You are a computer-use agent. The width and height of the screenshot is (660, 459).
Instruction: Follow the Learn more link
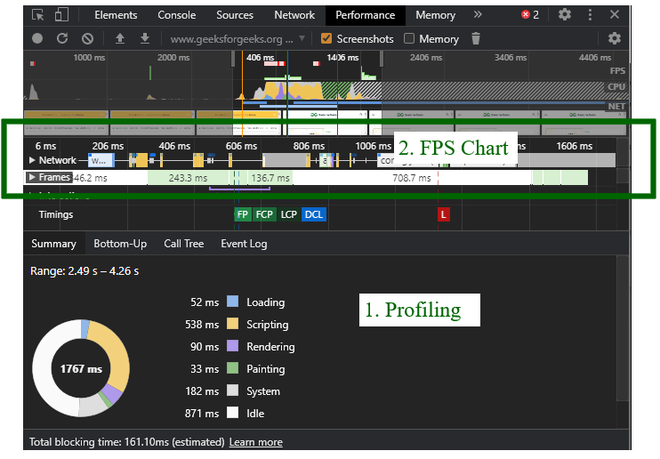256,442
